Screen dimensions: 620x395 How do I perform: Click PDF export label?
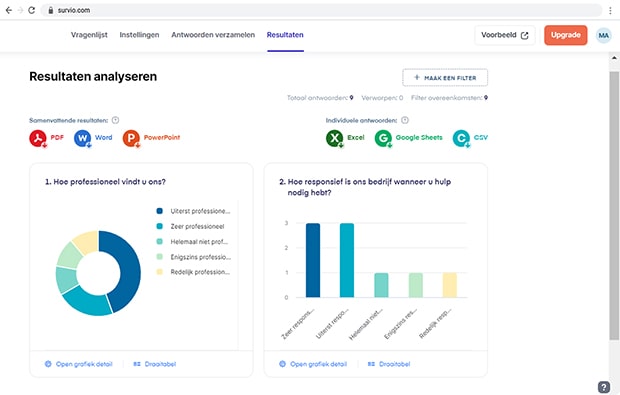click(x=57, y=138)
